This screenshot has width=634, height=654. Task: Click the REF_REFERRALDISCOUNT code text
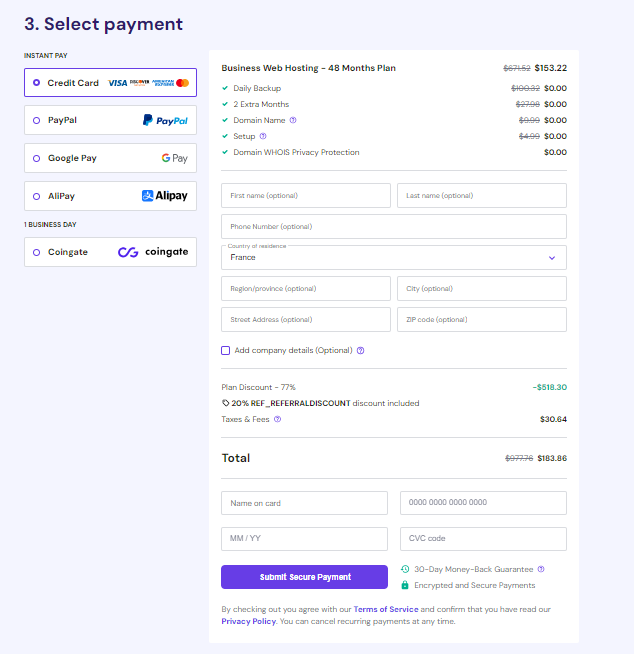click(300, 403)
